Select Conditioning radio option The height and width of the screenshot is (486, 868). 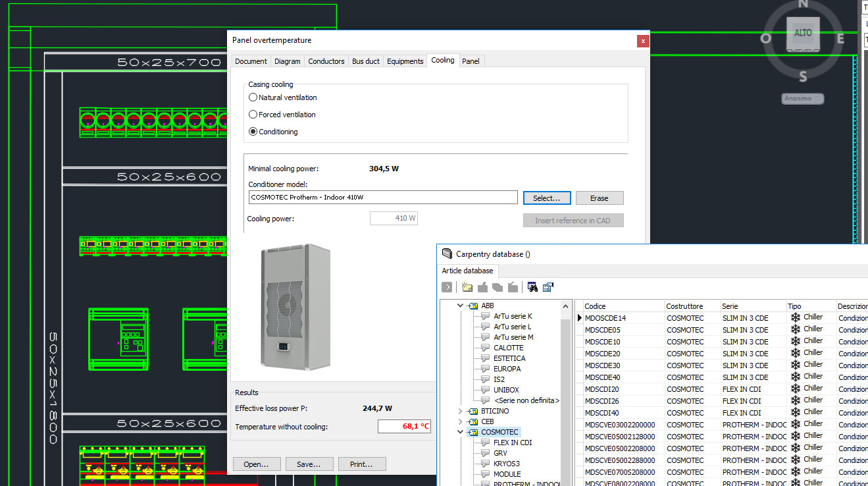[x=253, y=132]
